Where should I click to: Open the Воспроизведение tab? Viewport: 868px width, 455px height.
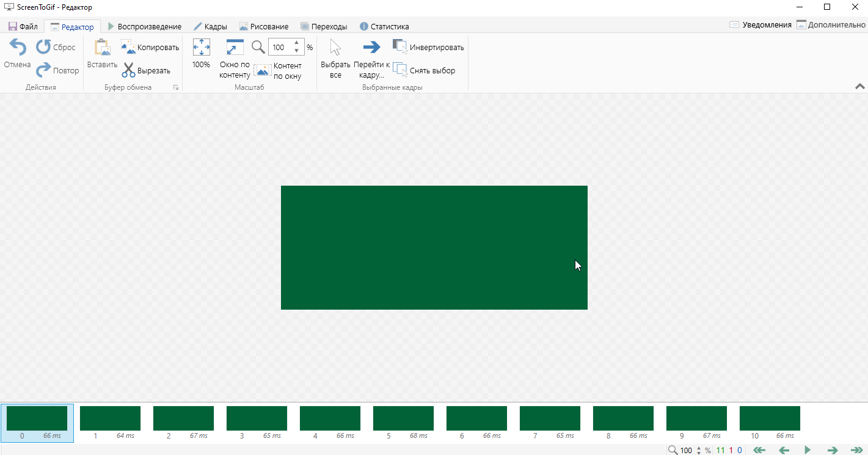145,26
